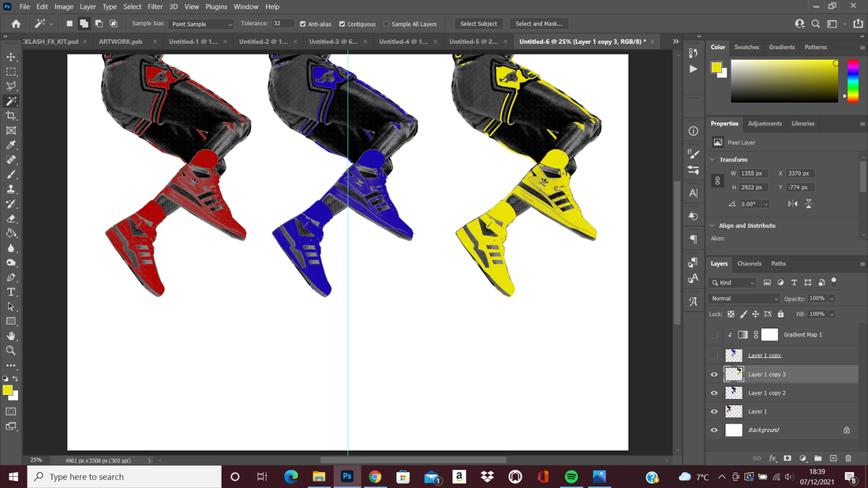Click the Home icon in options bar

16,24
